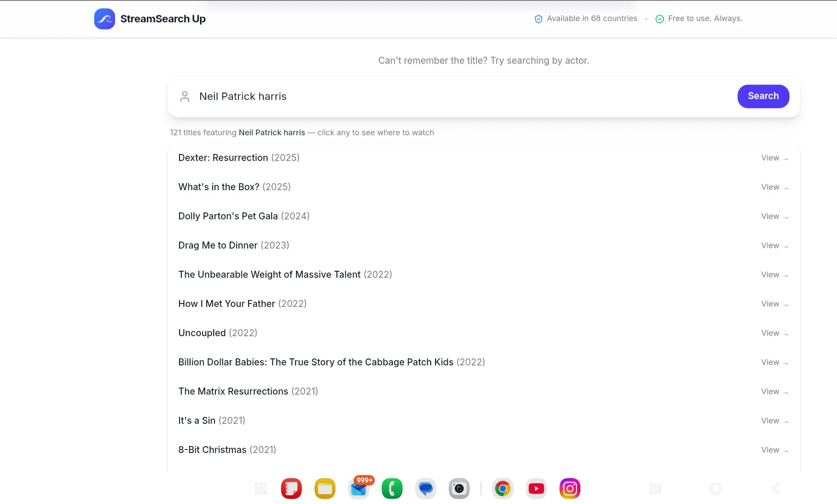This screenshot has height=504, width=837.
Task: Select the Drag Me to Dinner title
Action: click(234, 245)
